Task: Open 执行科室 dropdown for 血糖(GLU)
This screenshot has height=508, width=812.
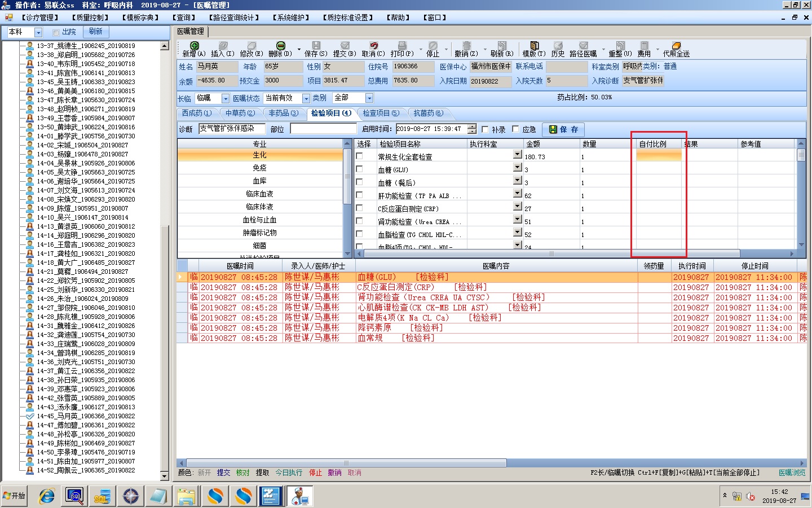Action: [518, 167]
